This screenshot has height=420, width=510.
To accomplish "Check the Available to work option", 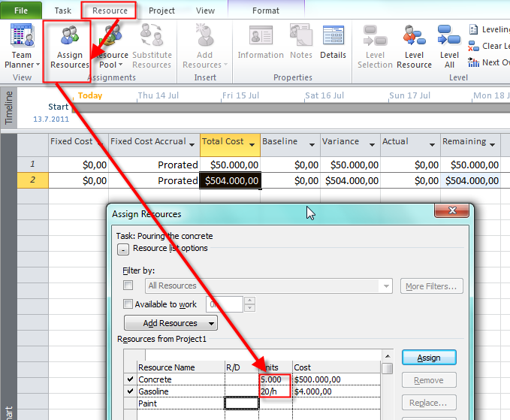I will click(x=128, y=304).
